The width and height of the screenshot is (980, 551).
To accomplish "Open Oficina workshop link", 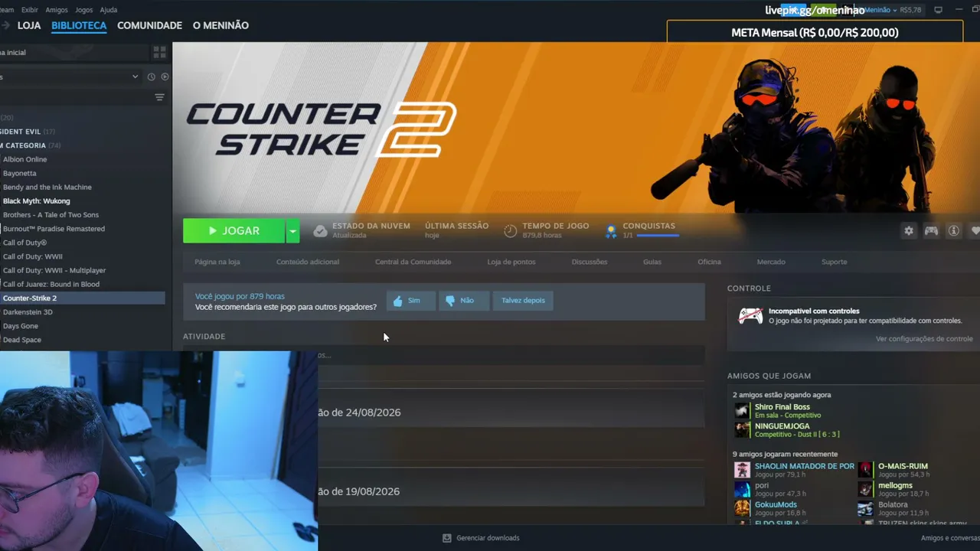I will pyautogui.click(x=709, y=262).
